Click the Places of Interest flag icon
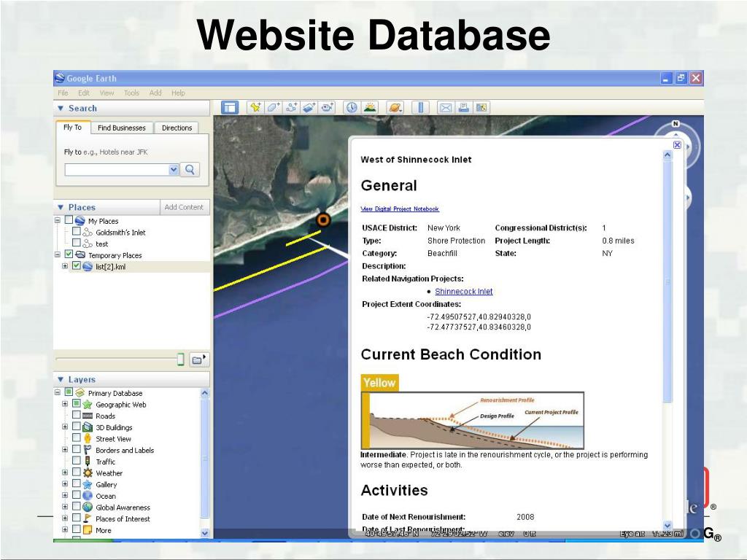The image size is (747, 560). point(88,518)
